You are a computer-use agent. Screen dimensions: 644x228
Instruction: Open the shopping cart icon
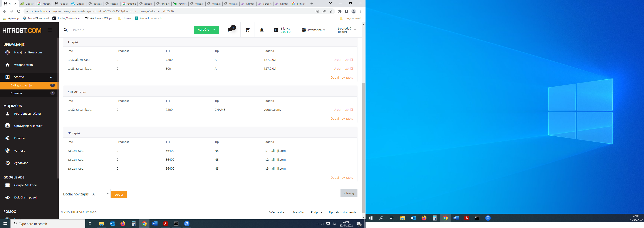pos(248,30)
